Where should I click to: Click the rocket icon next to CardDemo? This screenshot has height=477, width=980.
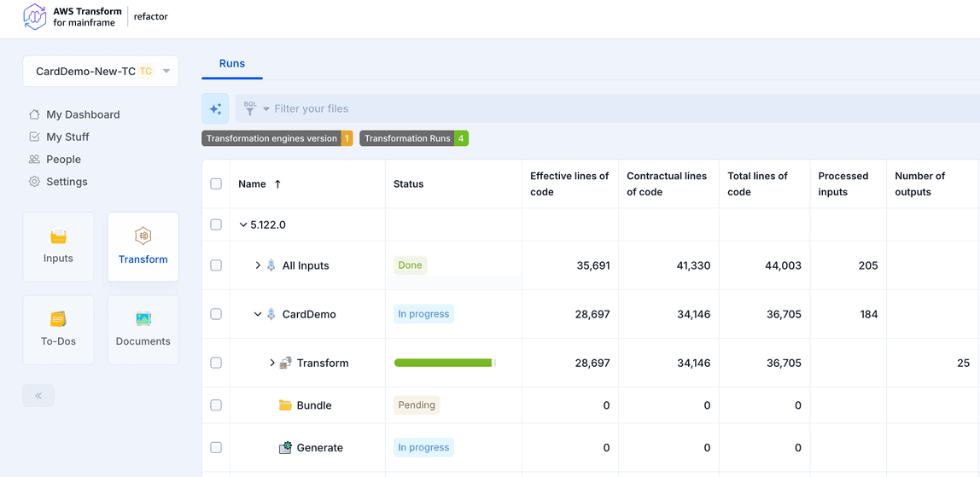pyautogui.click(x=271, y=314)
